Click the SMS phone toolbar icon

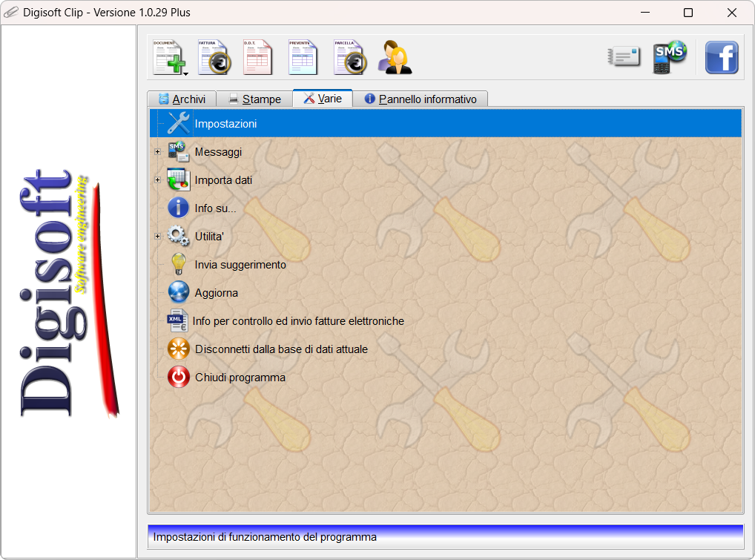tap(669, 57)
